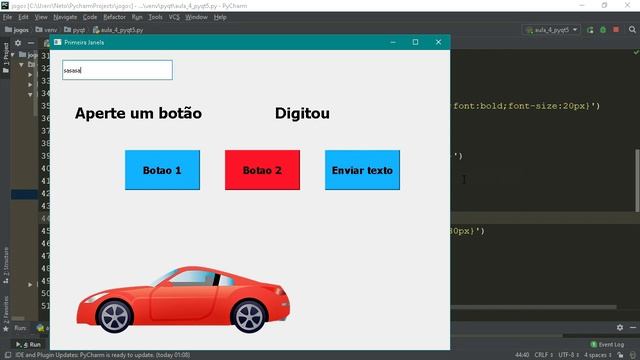Click the run panel hide minus icon
Screen dimensions: 640x360
pyautogui.click(x=633, y=327)
